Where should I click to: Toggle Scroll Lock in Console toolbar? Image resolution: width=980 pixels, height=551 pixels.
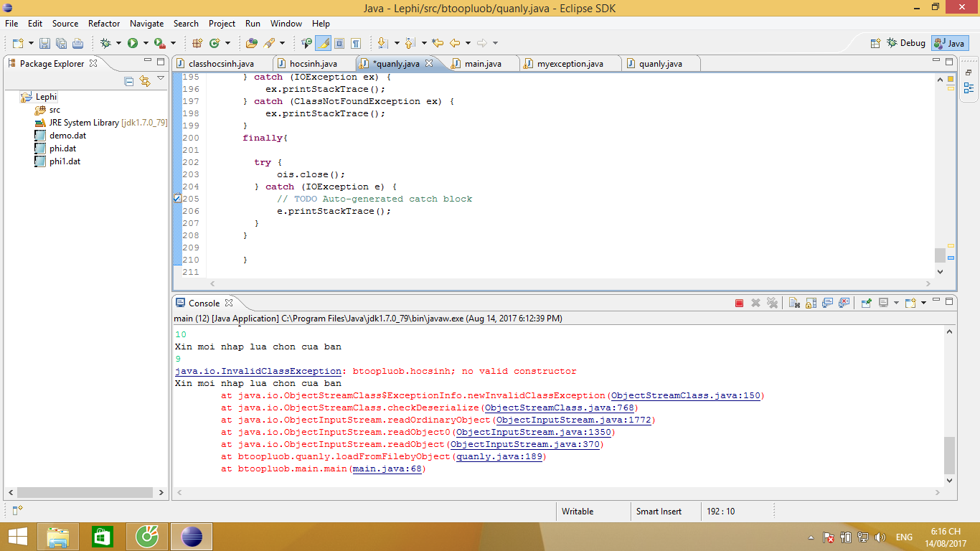[811, 303]
